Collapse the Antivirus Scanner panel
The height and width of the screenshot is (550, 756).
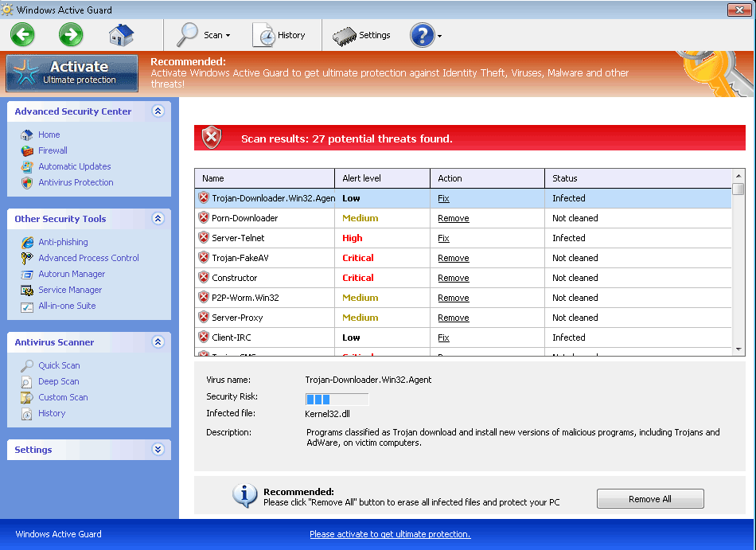[158, 342]
